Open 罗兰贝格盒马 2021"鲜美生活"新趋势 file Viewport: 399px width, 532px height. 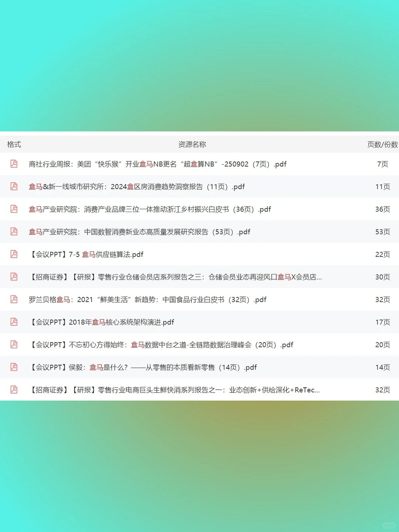point(147,299)
